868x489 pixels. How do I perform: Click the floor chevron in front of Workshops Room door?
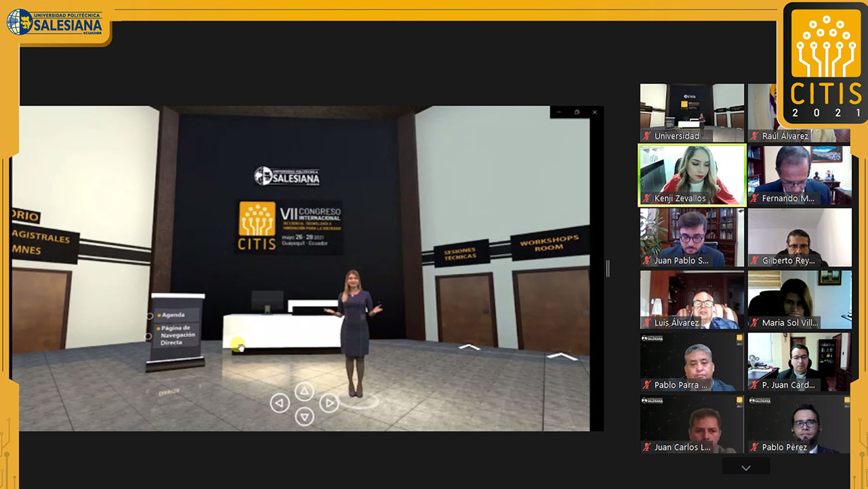pos(562,356)
